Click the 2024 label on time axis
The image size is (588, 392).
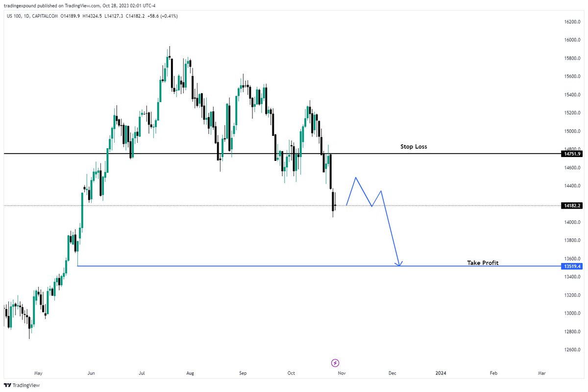click(x=441, y=373)
